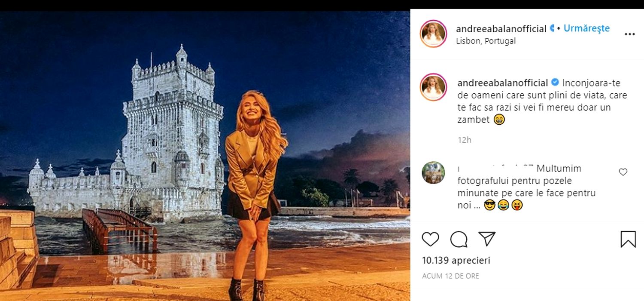Open the Lisbon, Portugal location link

coord(486,41)
